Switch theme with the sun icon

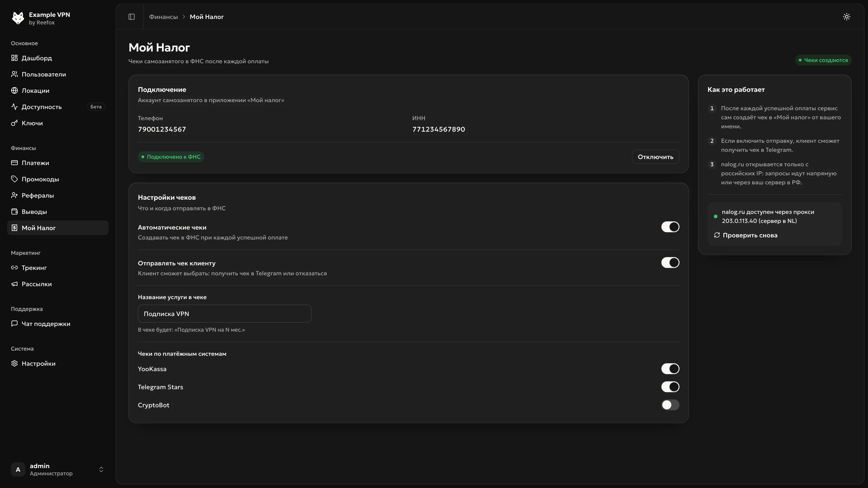(846, 17)
